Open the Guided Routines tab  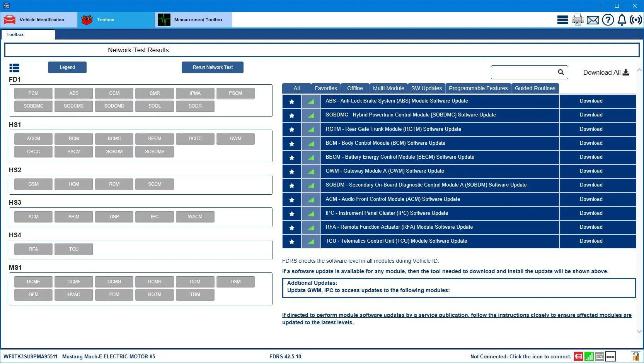tap(535, 88)
